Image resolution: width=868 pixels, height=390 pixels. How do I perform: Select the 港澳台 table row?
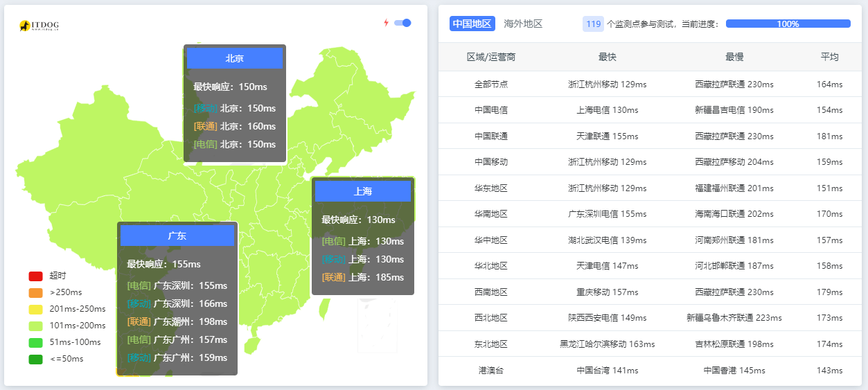point(650,371)
